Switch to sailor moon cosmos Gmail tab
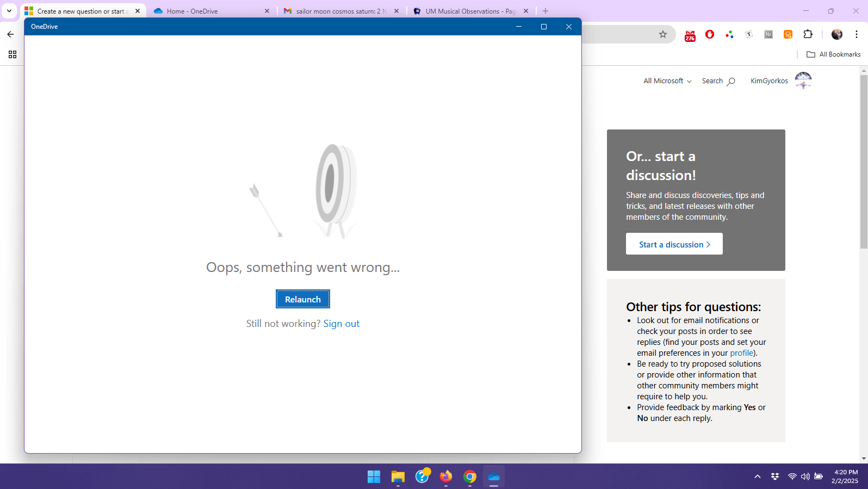868x489 pixels. point(342,11)
